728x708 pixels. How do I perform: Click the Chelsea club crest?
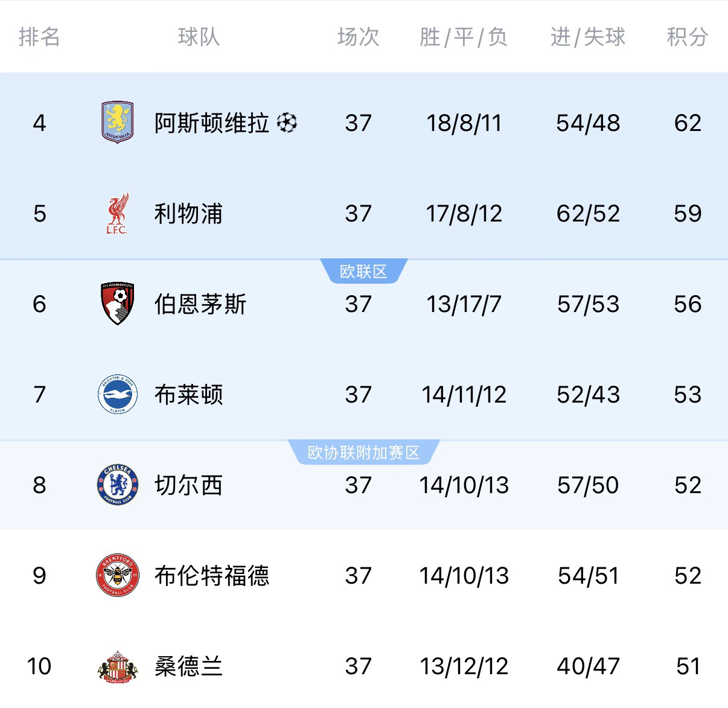117,485
